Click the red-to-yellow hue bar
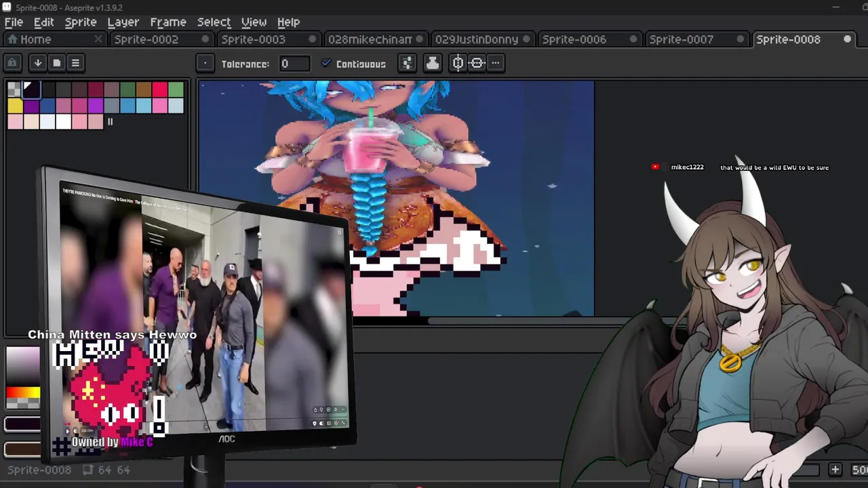868x488 pixels. tap(23, 392)
